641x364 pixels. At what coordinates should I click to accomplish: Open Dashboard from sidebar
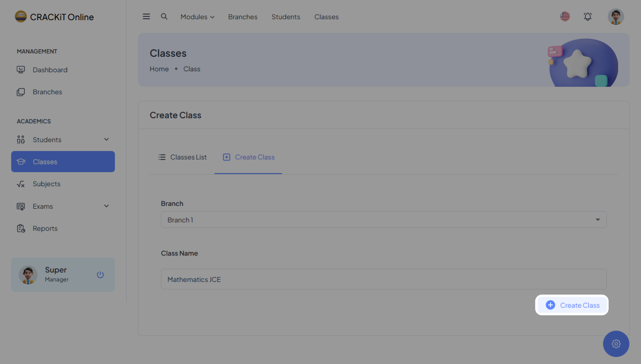coord(50,70)
